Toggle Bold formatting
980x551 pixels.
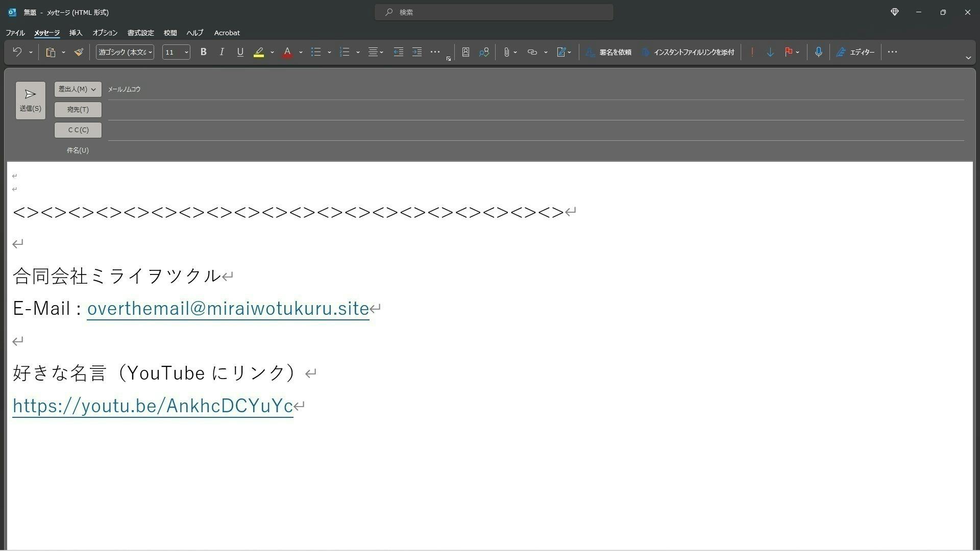pyautogui.click(x=203, y=52)
